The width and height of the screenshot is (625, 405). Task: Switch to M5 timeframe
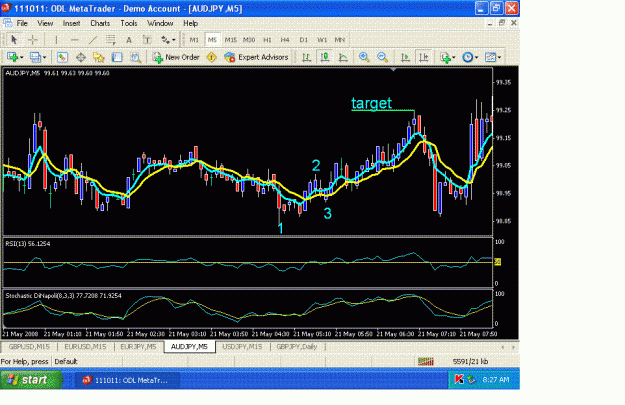coord(212,40)
